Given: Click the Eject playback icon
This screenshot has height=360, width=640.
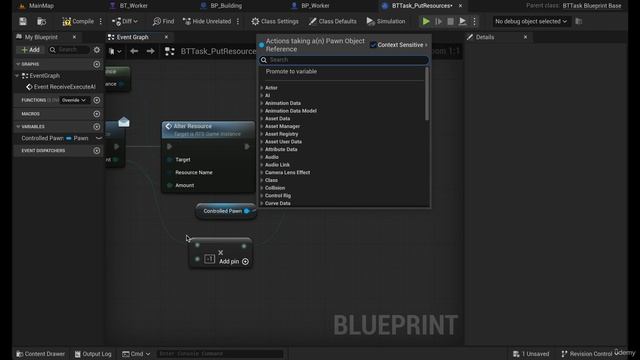Looking at the screenshot, I should pos(462,21).
